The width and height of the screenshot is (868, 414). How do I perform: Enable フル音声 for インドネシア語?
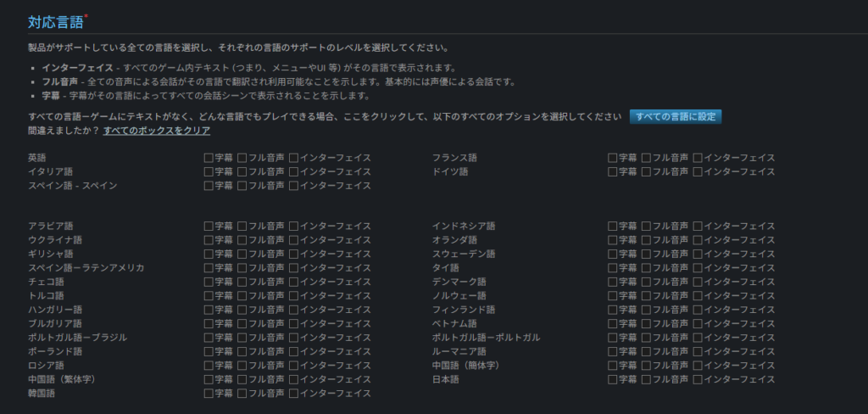pos(647,227)
